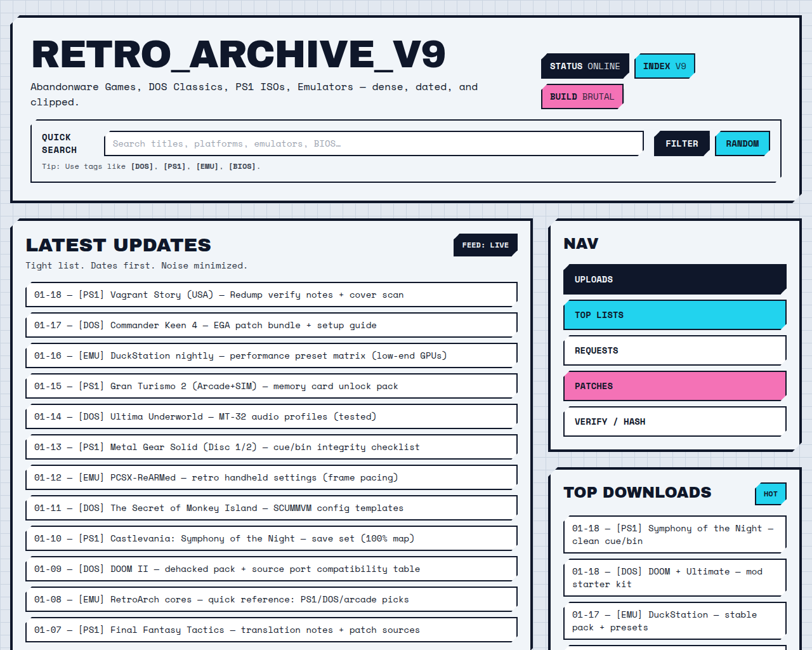Image resolution: width=812 pixels, height=650 pixels.
Task: Open the Symphony of the Night download entry
Action: pyautogui.click(x=674, y=534)
